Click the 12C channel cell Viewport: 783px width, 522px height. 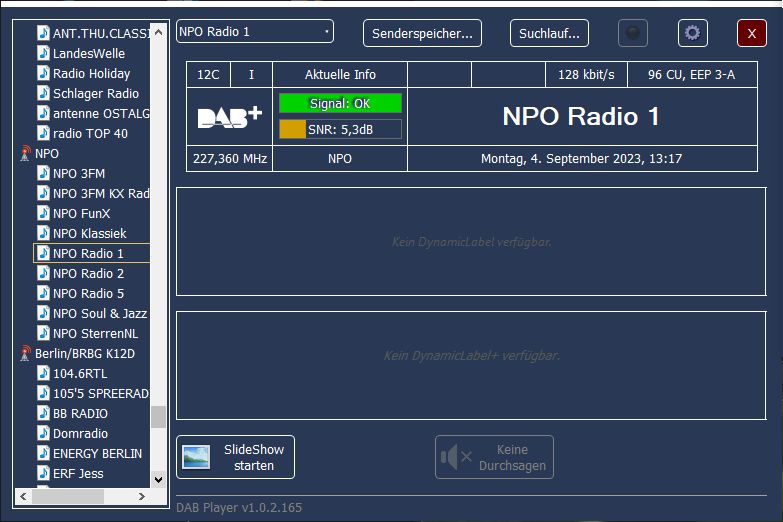(x=208, y=74)
